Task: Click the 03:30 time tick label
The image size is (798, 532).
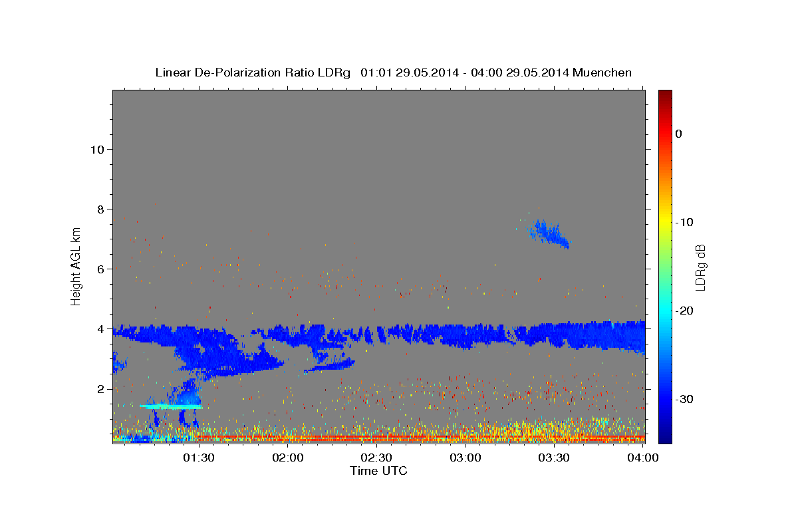Action: [554, 458]
